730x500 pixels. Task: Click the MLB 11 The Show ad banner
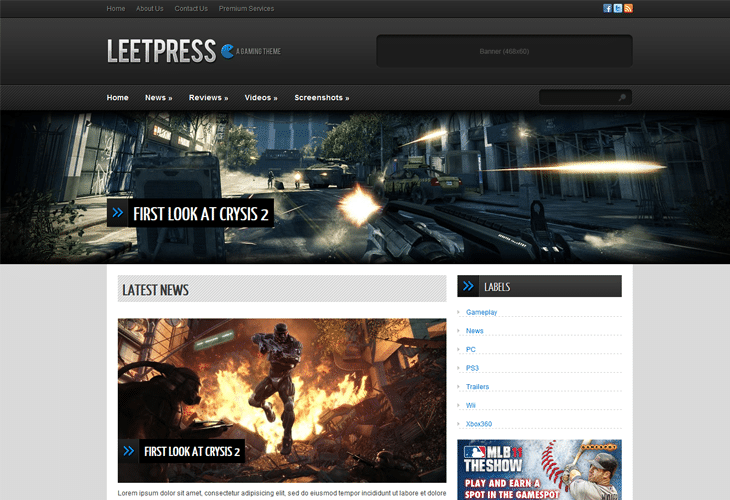pyautogui.click(x=539, y=470)
